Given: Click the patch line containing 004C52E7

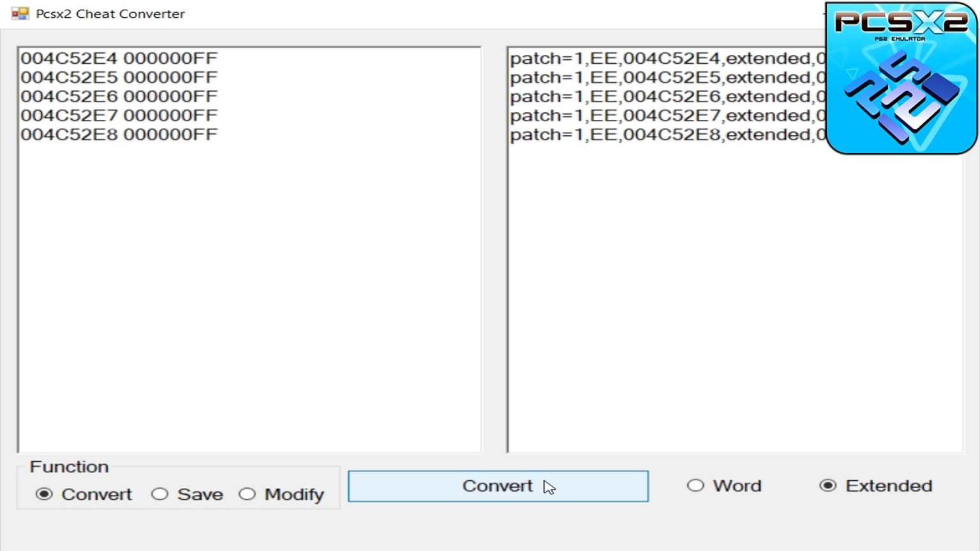Looking at the screenshot, I should (664, 115).
